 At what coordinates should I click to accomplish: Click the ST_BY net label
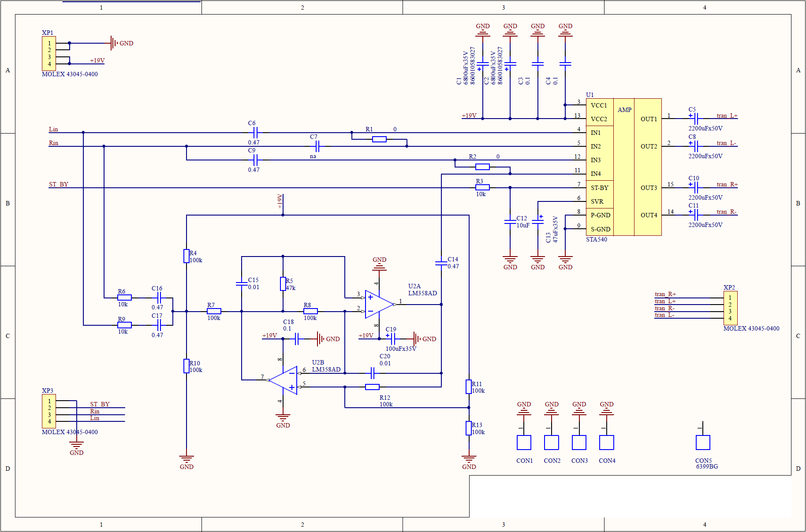59,184
